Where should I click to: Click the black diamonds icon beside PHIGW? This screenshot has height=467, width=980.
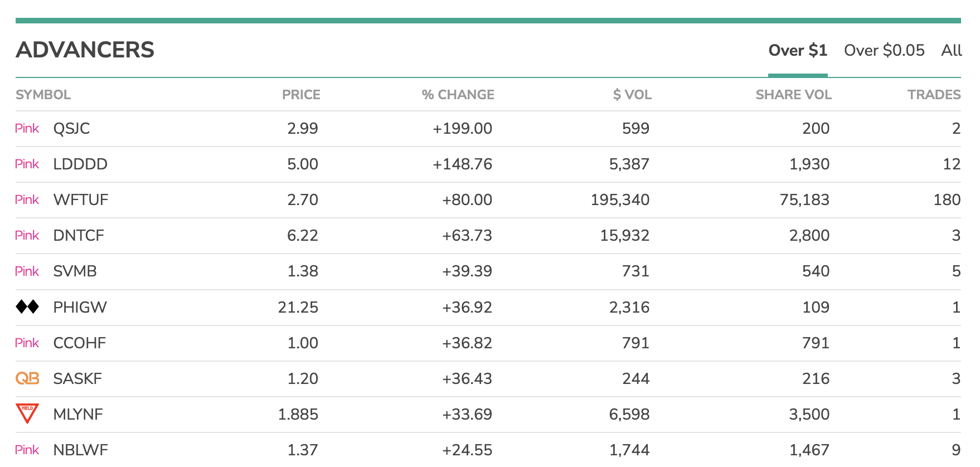27,307
